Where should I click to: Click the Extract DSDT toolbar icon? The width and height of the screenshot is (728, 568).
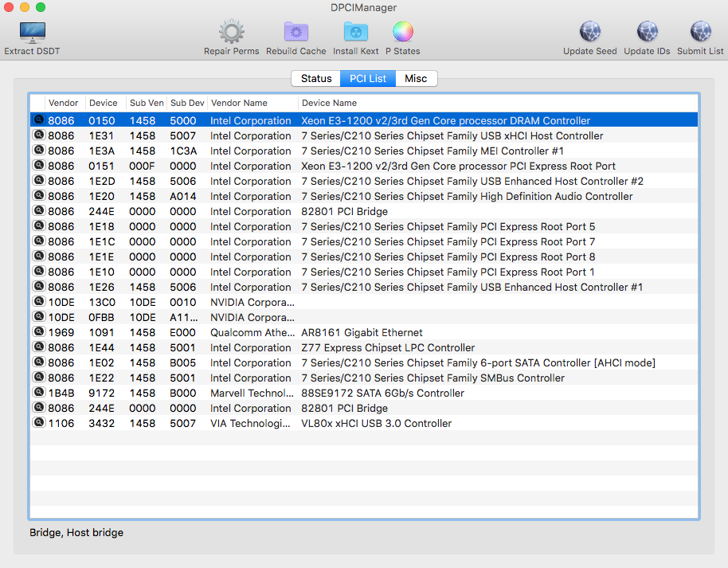32,33
